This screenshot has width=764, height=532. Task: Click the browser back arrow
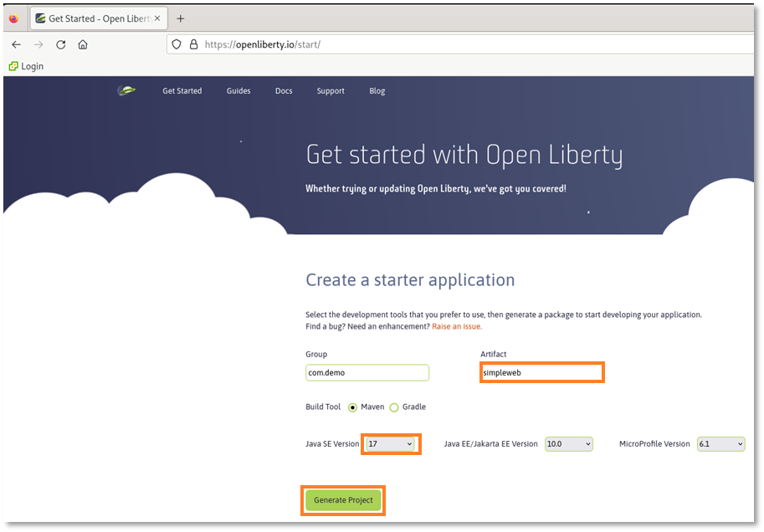click(x=16, y=44)
